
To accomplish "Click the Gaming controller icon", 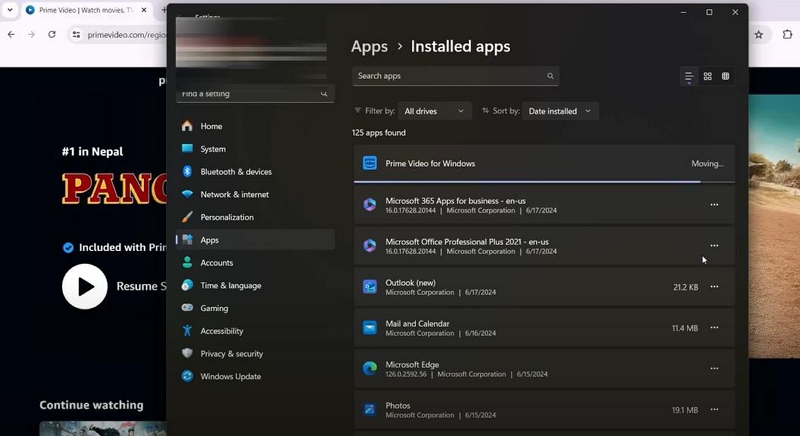I will coord(187,307).
